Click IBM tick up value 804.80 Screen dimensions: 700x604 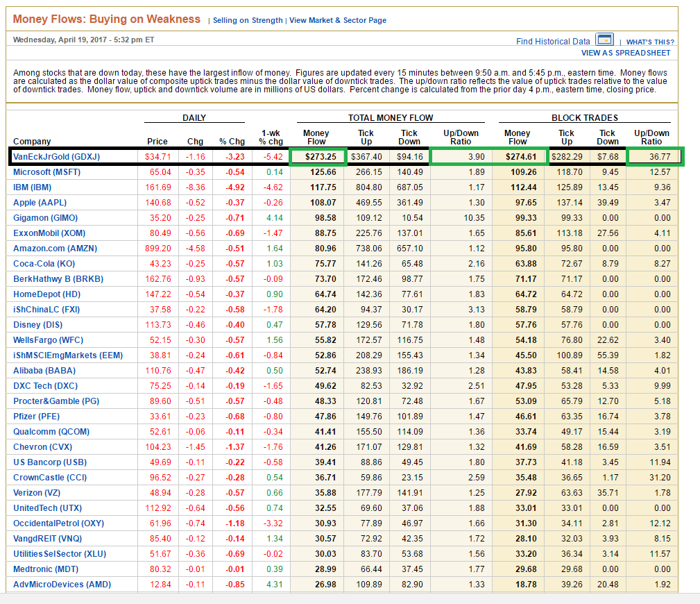point(369,187)
